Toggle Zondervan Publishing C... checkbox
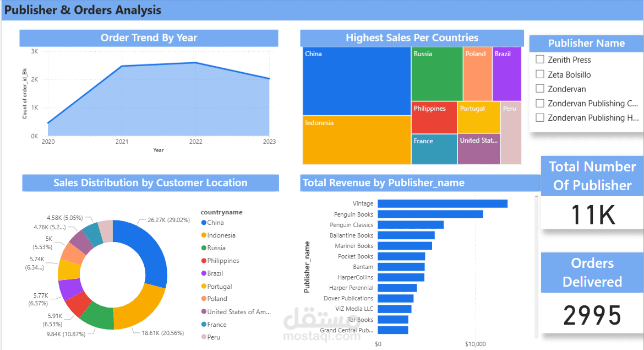The image size is (644, 350). pyautogui.click(x=540, y=103)
